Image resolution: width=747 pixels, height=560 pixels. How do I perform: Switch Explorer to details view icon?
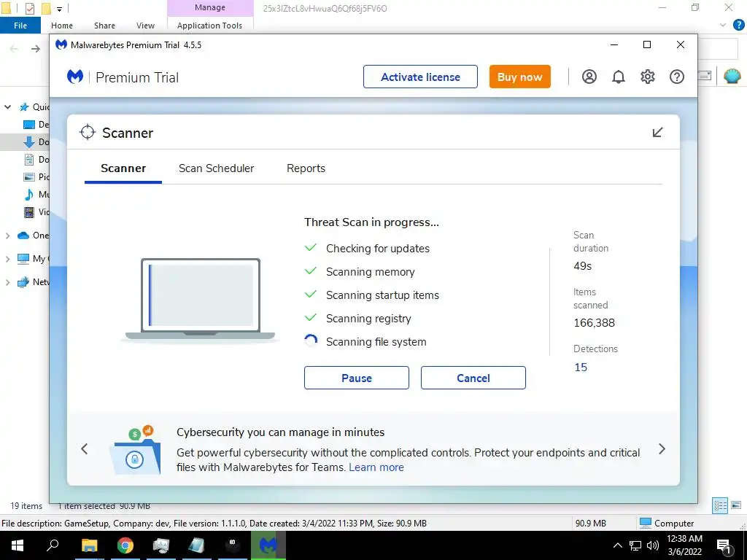click(720, 505)
